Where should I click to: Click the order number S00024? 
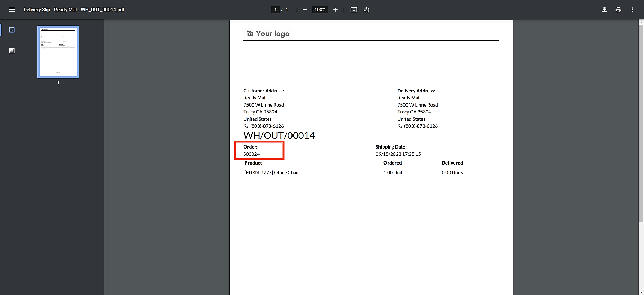[252, 154]
